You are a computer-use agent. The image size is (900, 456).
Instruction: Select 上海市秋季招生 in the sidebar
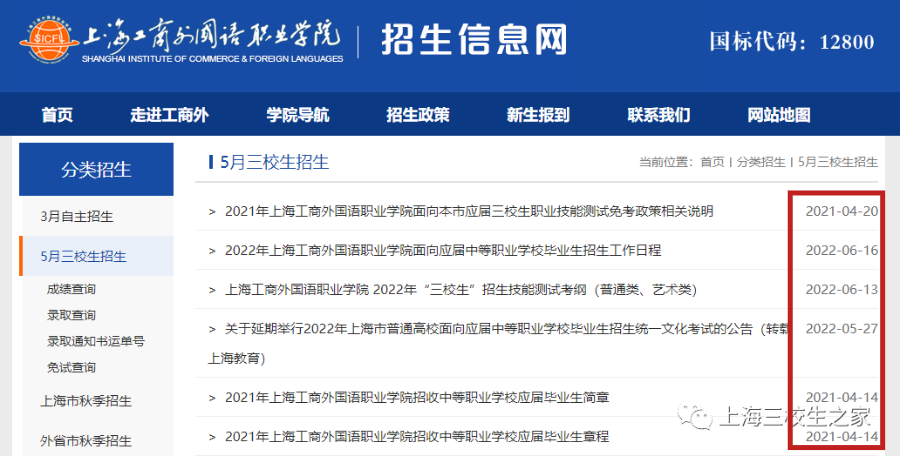click(x=86, y=401)
